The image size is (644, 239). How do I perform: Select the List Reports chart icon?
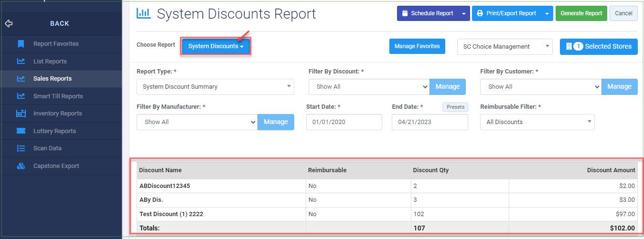21,61
